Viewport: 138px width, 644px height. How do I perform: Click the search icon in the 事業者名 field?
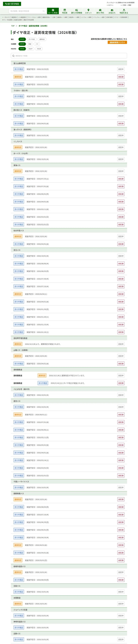[13, 56]
